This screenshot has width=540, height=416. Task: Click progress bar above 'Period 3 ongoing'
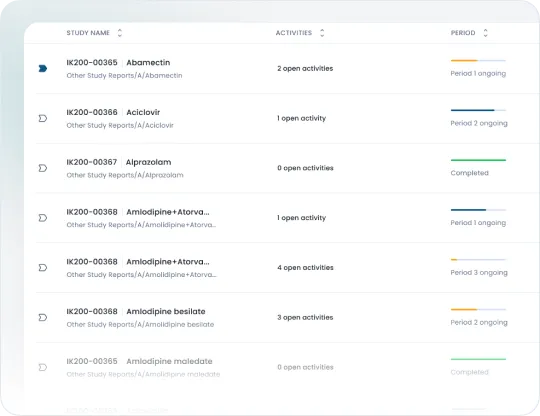coord(478,260)
